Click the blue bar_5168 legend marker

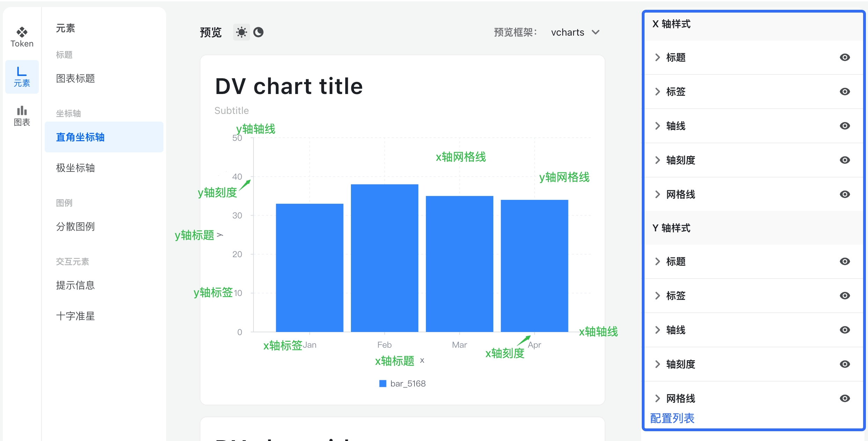[383, 384]
